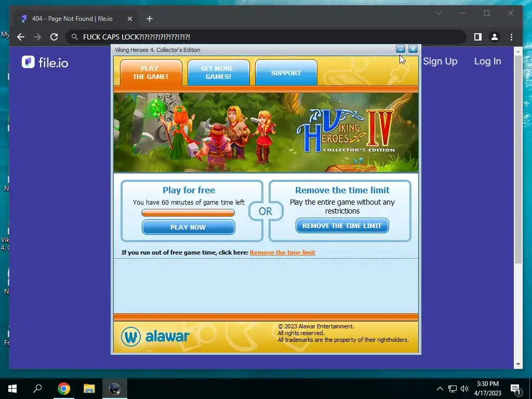The width and height of the screenshot is (532, 399).
Task: Minimize the Chrome browser window
Action: [463, 13]
